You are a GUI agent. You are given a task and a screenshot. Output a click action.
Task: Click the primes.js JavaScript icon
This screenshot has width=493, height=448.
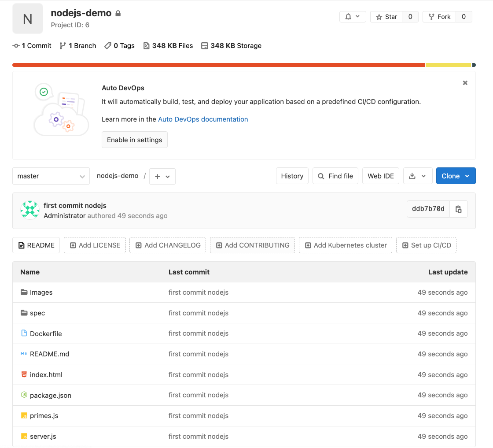(x=24, y=415)
